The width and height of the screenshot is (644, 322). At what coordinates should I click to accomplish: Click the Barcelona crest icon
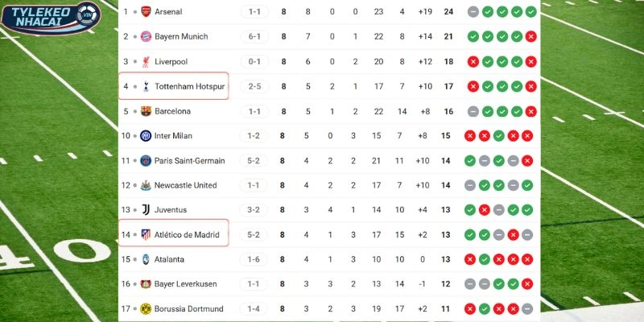pyautogui.click(x=146, y=111)
